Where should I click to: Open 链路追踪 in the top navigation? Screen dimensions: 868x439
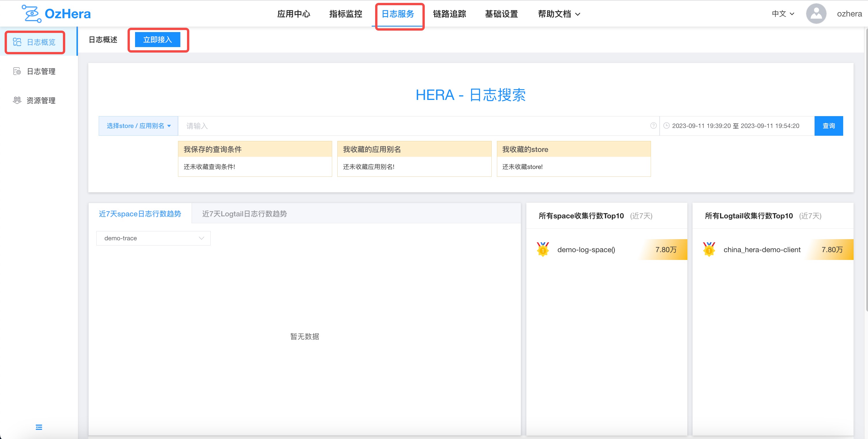coord(450,14)
